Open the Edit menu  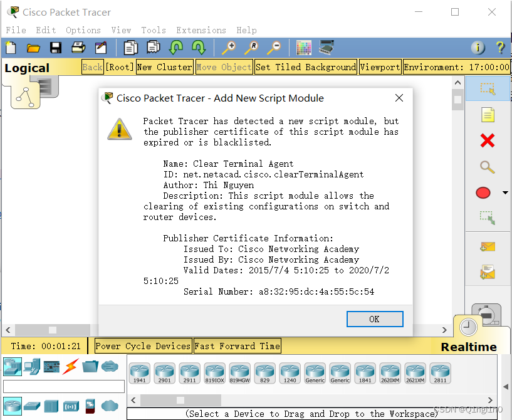click(x=46, y=30)
